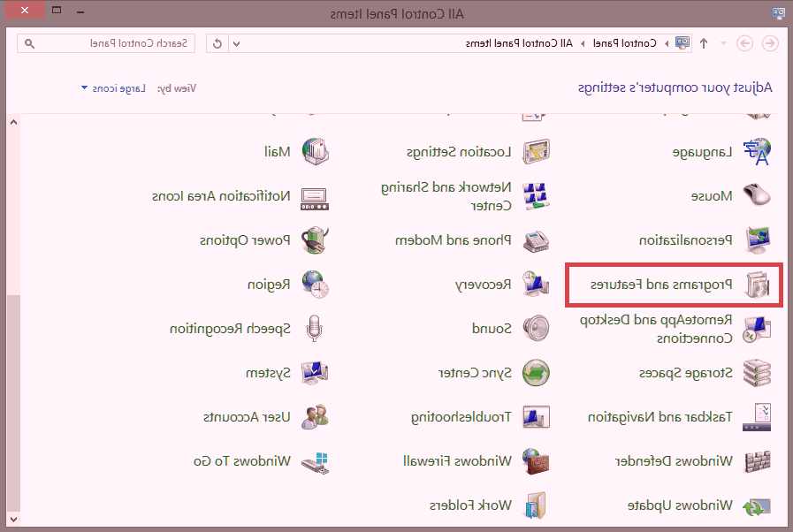The height and width of the screenshot is (532, 793).
Task: Click the Recovery icon
Action: coord(536,285)
